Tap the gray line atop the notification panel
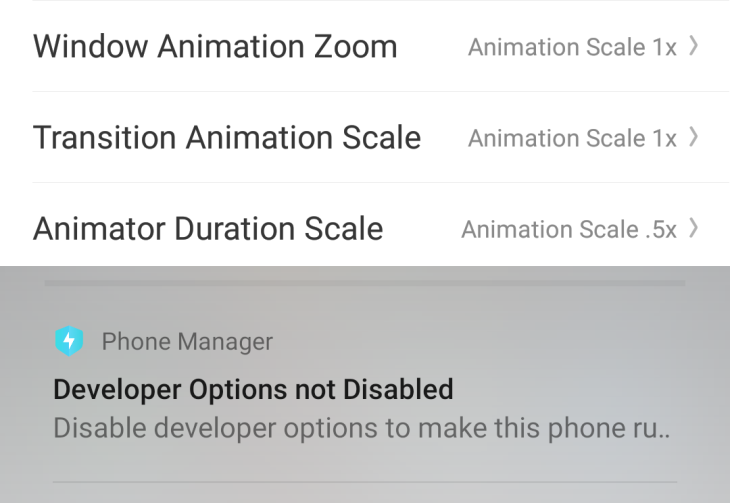 [365, 284]
